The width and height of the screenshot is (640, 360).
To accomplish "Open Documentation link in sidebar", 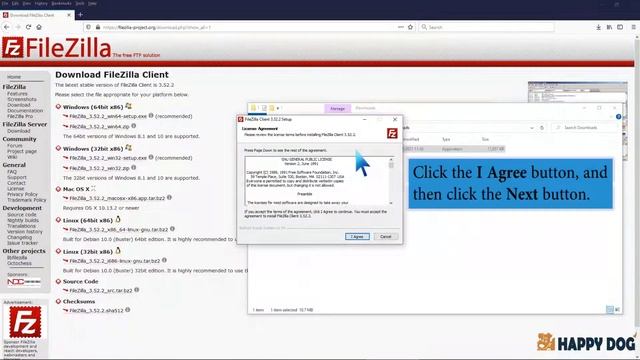I will pos(25,111).
